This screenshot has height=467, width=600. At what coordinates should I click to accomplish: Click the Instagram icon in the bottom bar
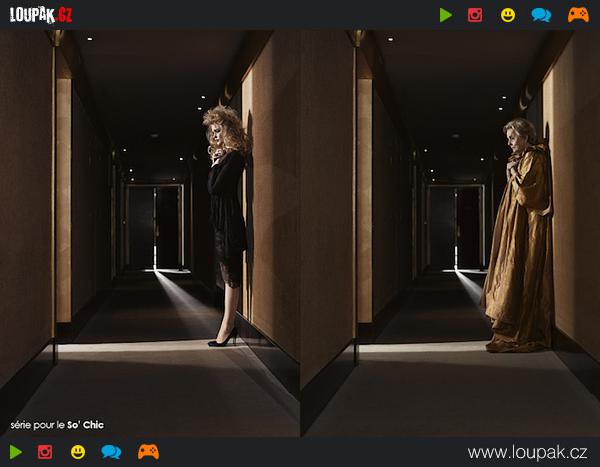45,452
